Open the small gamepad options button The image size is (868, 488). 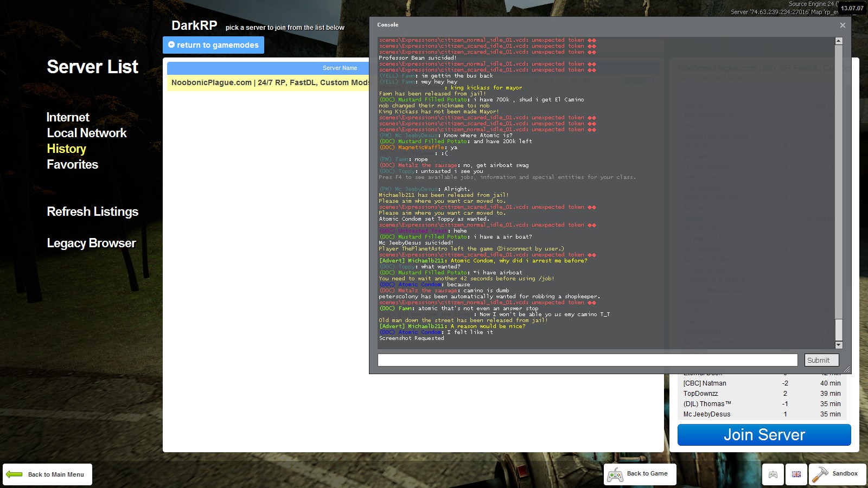(x=773, y=474)
